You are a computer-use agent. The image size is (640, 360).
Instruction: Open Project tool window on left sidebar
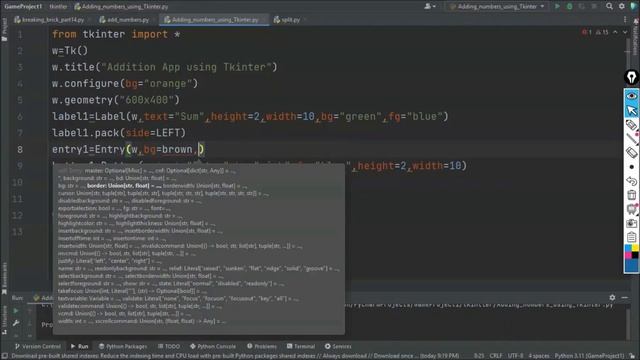(x=4, y=29)
